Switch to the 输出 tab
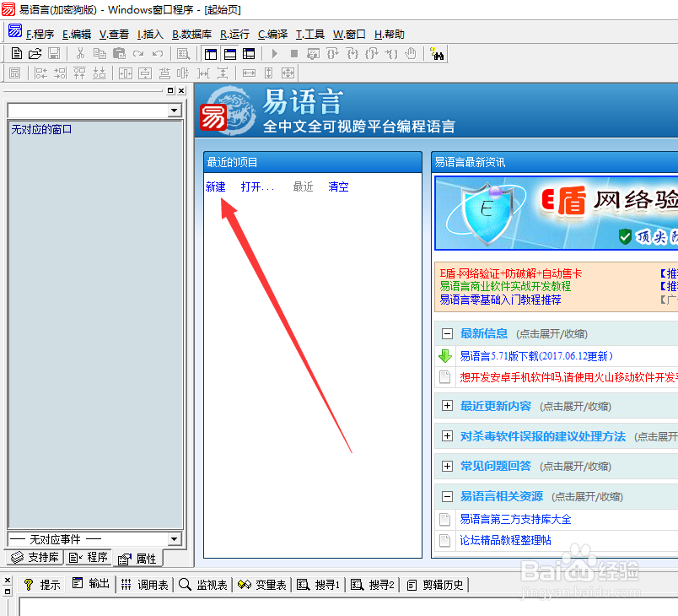Viewport: 678px width, 616px height. click(x=91, y=584)
